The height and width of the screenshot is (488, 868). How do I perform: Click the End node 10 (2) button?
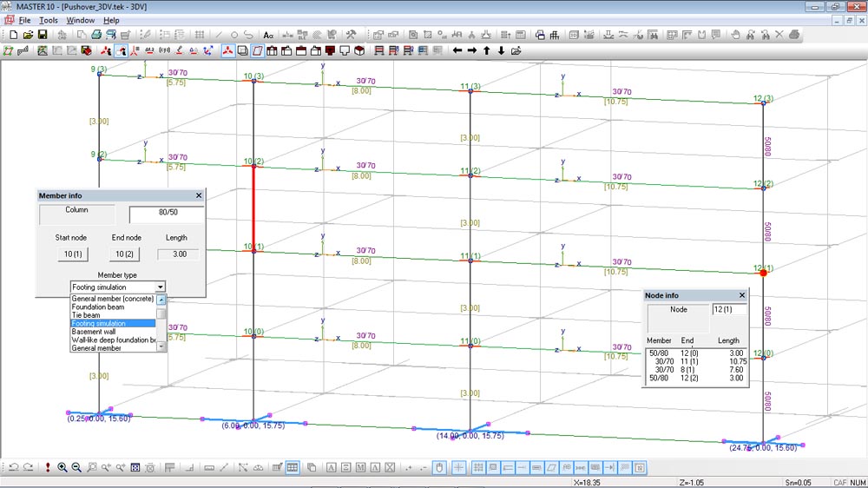(x=124, y=254)
